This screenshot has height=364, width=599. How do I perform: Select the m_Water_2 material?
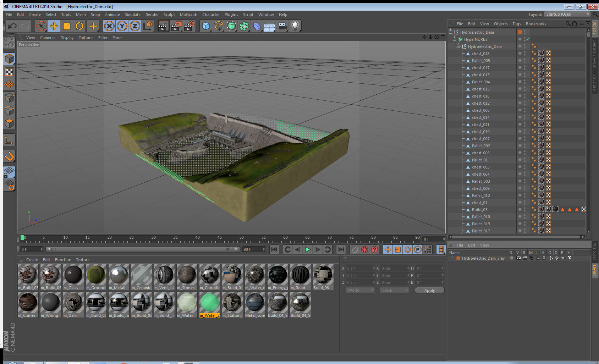(210, 305)
